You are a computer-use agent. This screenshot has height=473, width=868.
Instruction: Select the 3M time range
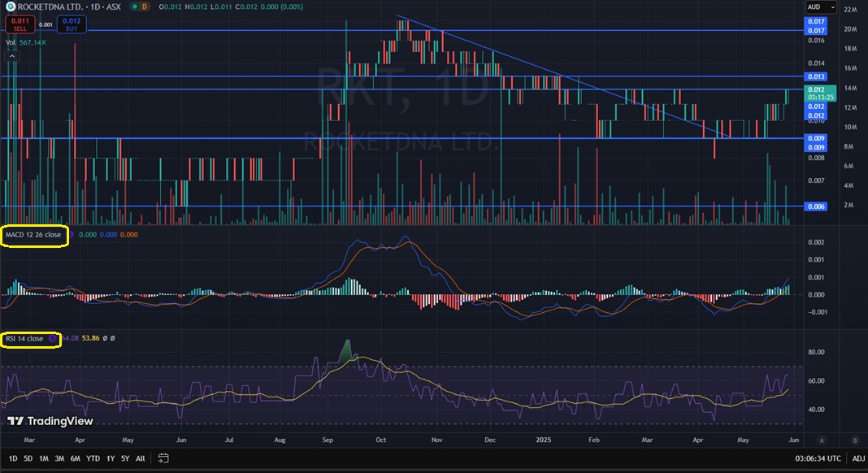pyautogui.click(x=59, y=458)
